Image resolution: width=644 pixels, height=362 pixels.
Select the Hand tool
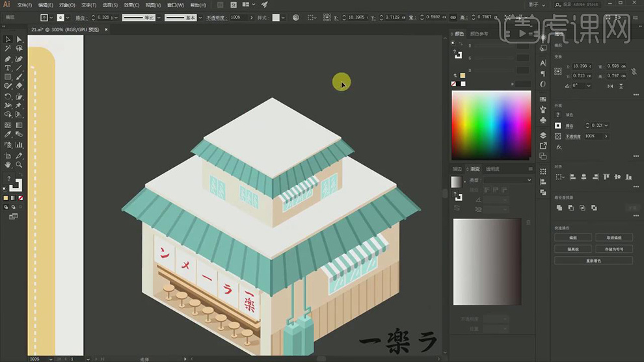[8, 165]
